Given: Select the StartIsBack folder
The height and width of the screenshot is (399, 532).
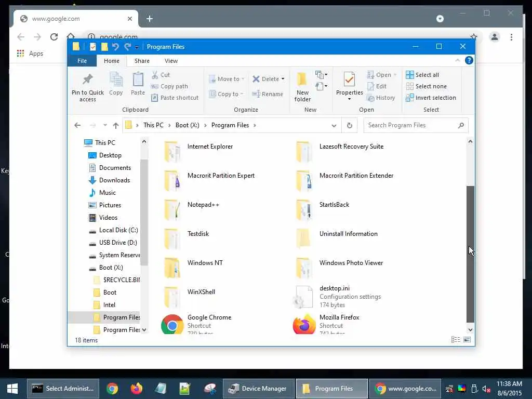Looking at the screenshot, I should 323,210.
